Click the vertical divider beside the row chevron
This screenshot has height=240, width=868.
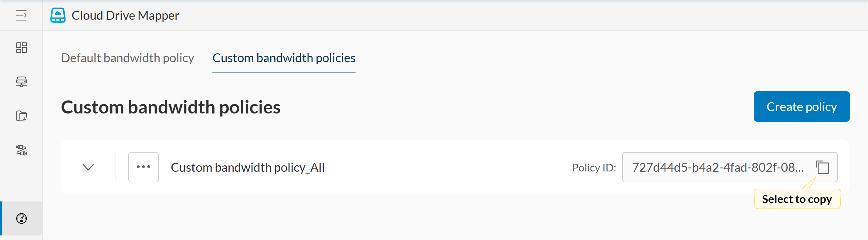point(116,167)
